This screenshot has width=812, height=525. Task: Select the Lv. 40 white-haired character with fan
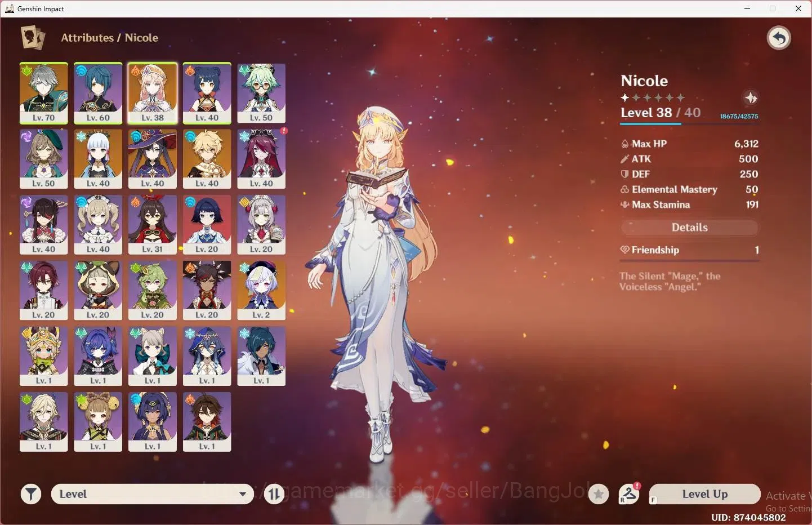[x=98, y=159]
